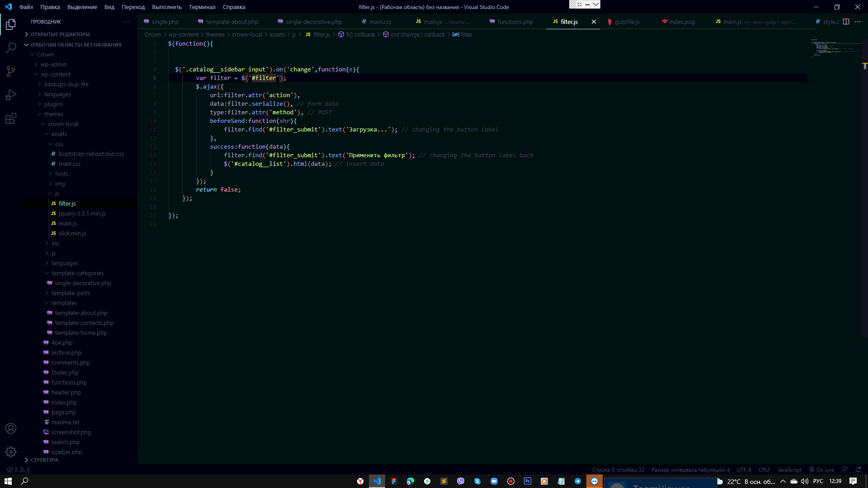Open the Accounts menu icon
This screenshot has height=488, width=868.
coord(11,428)
